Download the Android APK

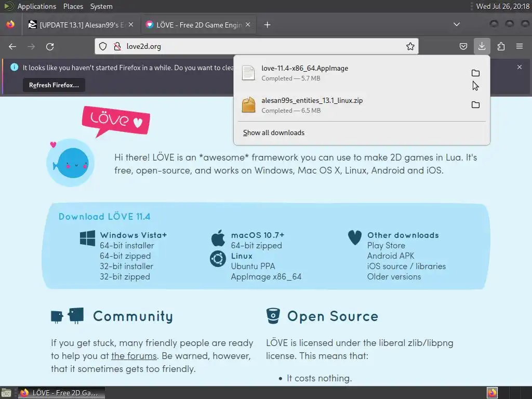[391, 256]
